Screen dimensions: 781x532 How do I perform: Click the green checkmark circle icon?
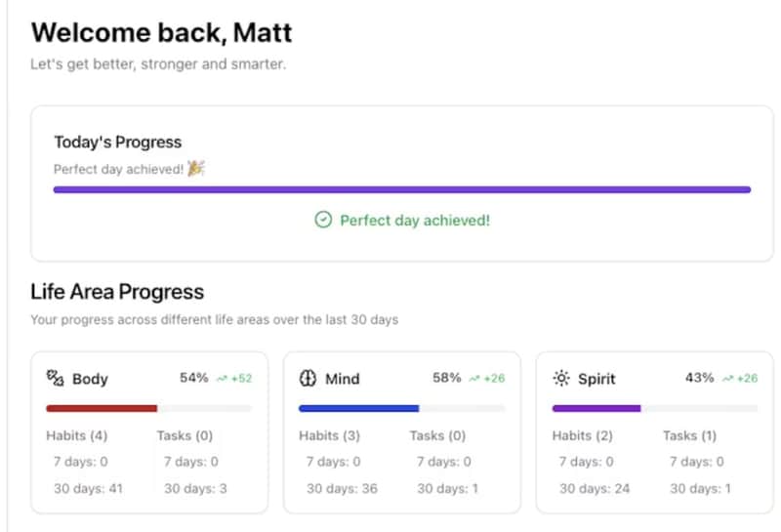pyautogui.click(x=323, y=221)
